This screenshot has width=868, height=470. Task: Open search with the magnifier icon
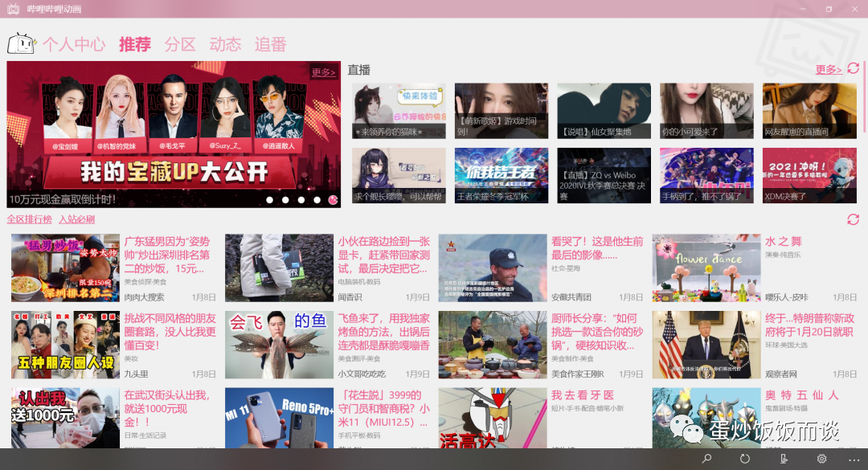[x=706, y=458]
